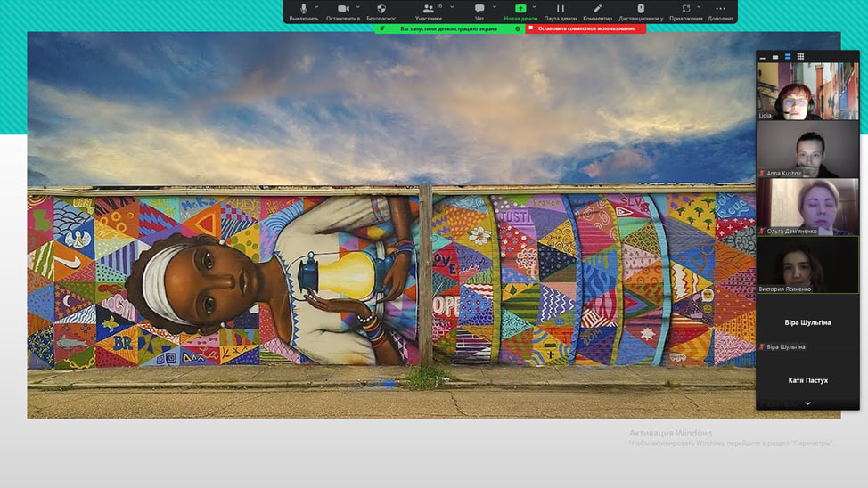Select Віра Шульгіна's participant tile
The height and width of the screenshot is (488, 868).
tap(807, 322)
